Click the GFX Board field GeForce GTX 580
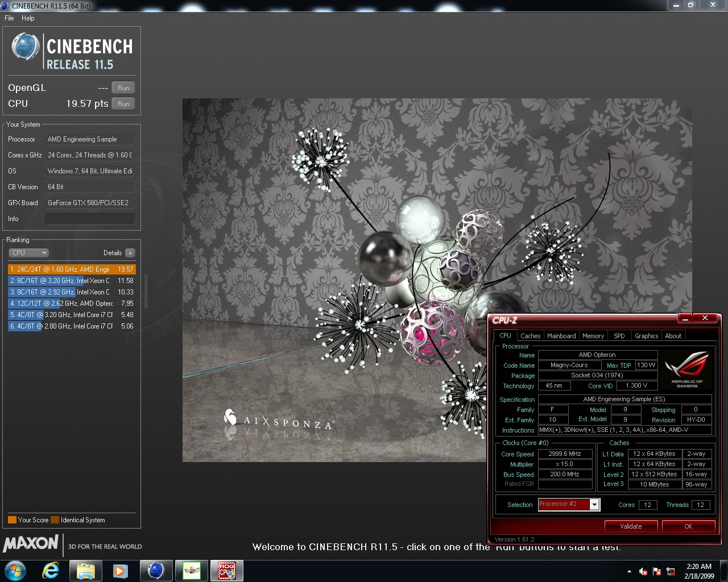 pyautogui.click(x=90, y=203)
